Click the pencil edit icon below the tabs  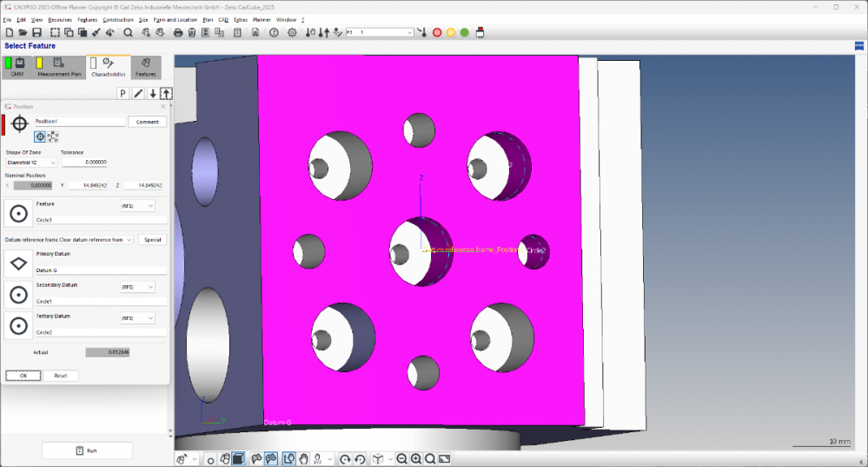coord(138,94)
